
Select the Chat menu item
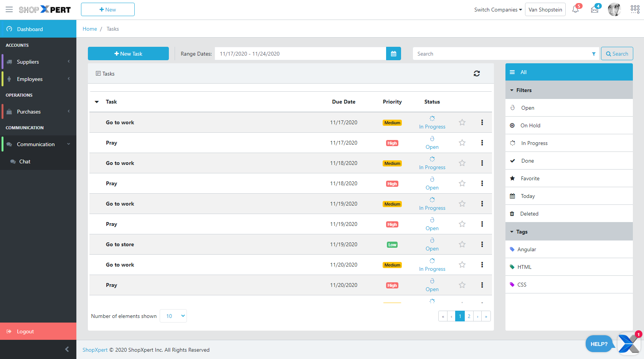pos(25,161)
